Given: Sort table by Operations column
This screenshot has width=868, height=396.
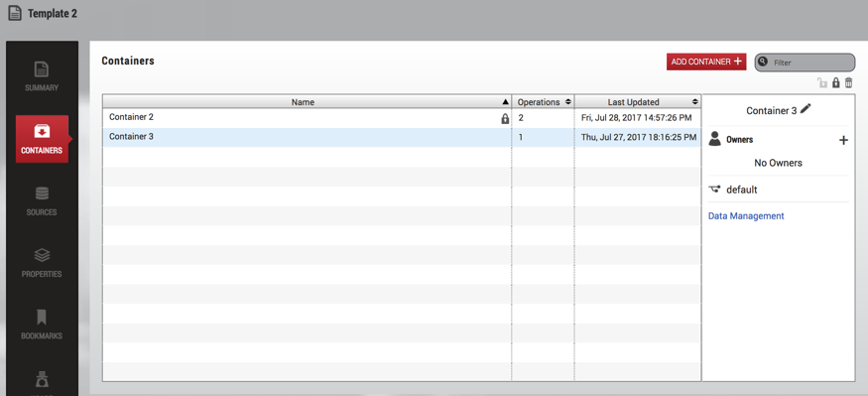Looking at the screenshot, I should coord(543,102).
